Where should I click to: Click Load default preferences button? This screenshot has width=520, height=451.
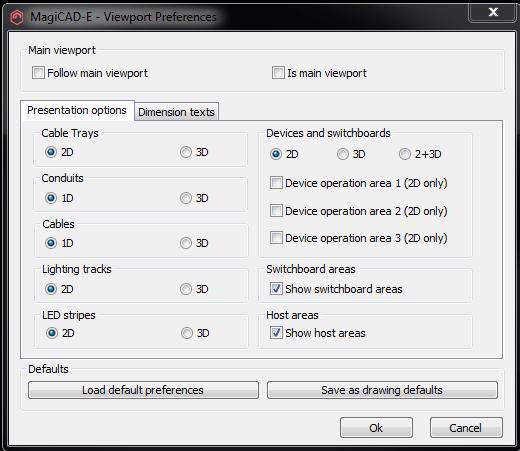[143, 390]
